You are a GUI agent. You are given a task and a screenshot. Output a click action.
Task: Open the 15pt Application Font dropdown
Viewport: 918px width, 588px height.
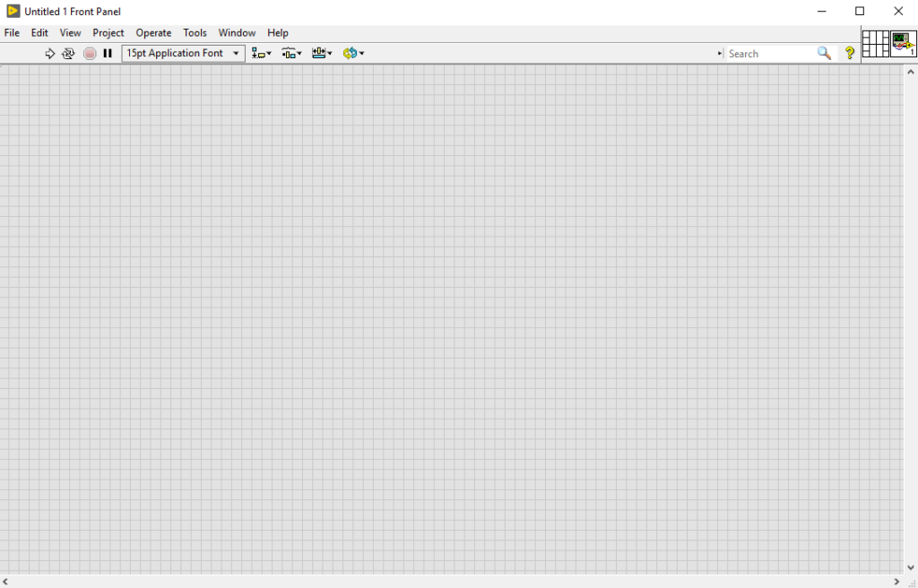pos(183,53)
